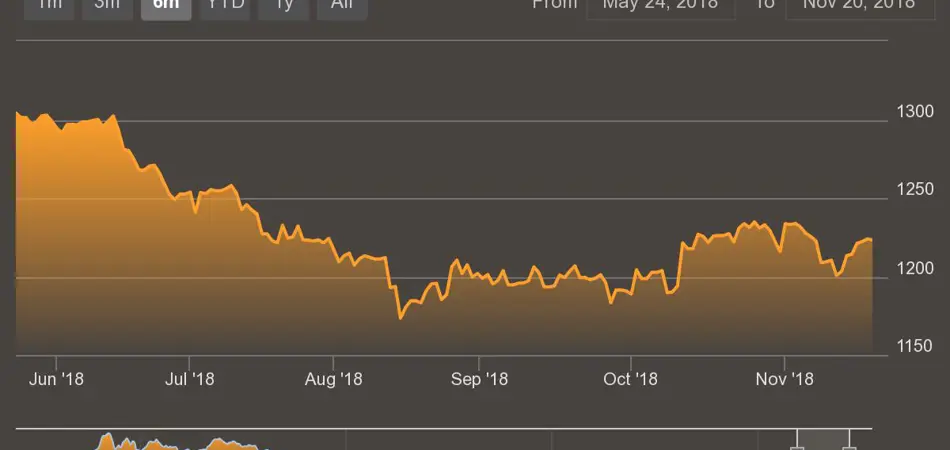Click the orange mini-chart peaks in the navigator
Screen dimensions: 950x450
(x=110, y=440)
